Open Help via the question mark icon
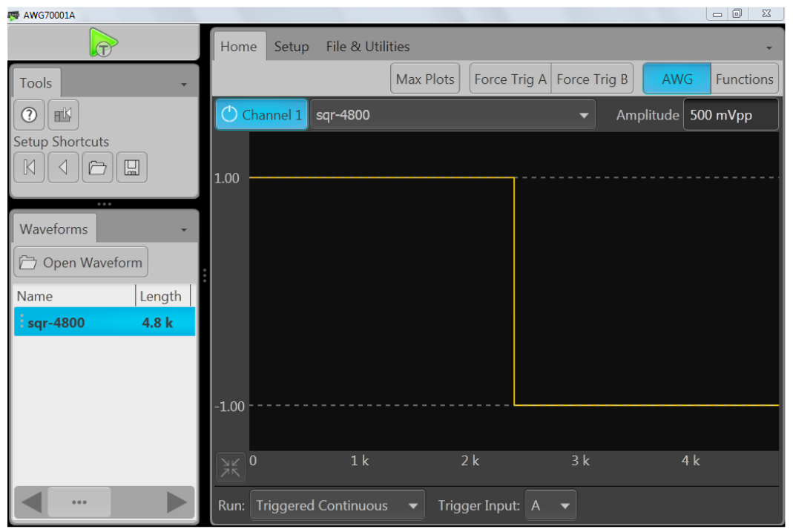 [x=28, y=114]
